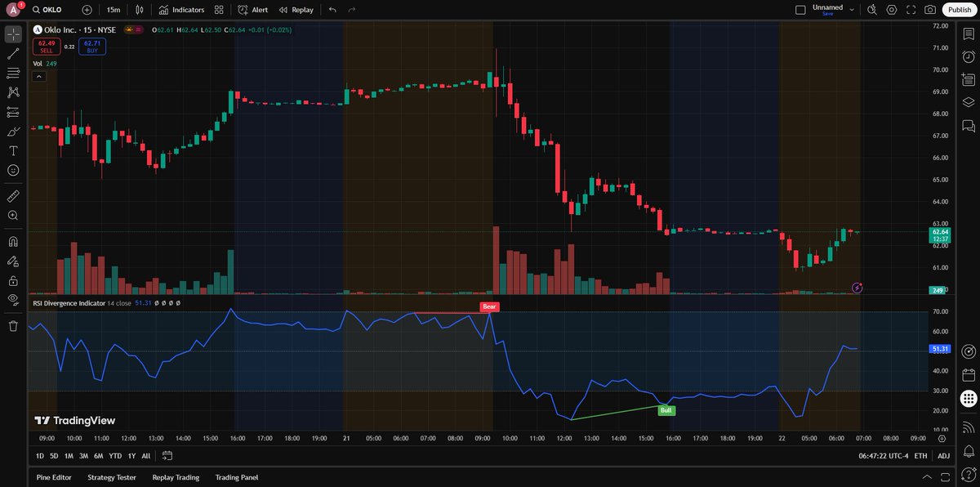Collapse the indicator legend arrow
This screenshot has height=487, width=980.
[38, 76]
